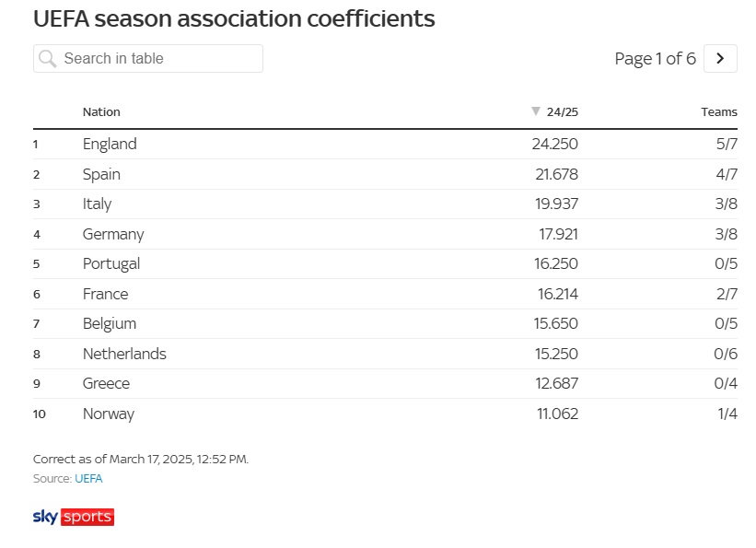Click the Sky Sports logo
This screenshot has width=756, height=548.
74,517
